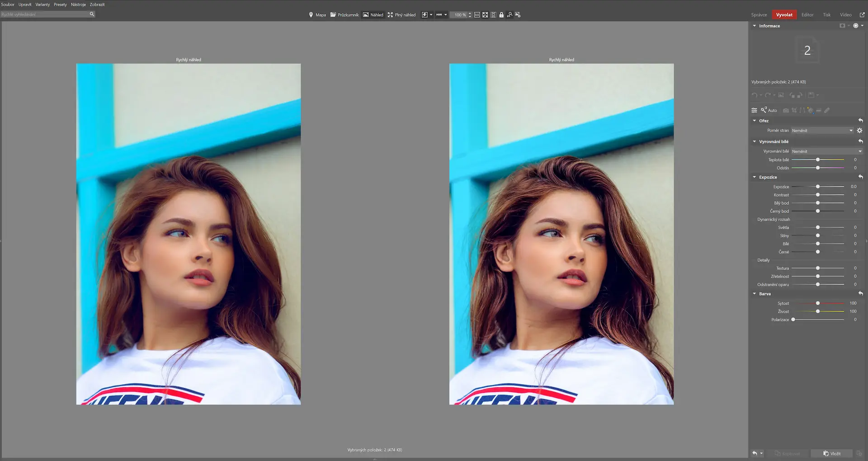The height and width of the screenshot is (461, 868).
Task: Open the Nástroje menu
Action: [x=78, y=5]
